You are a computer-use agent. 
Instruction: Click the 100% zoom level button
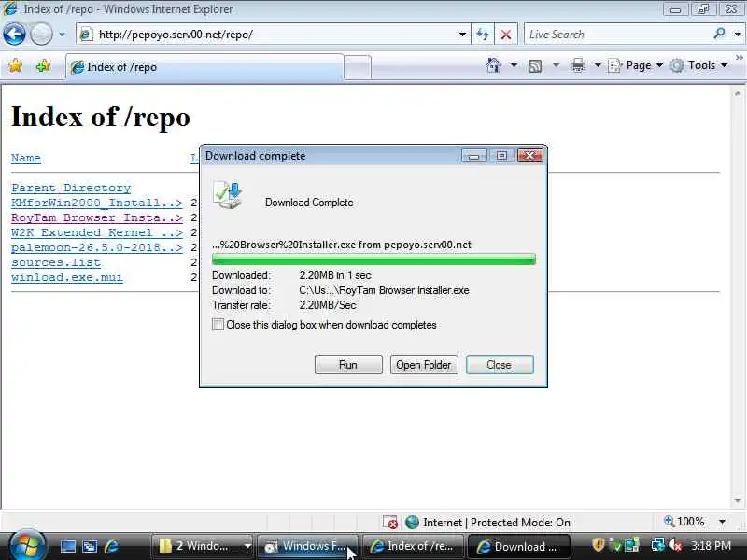coord(684,522)
